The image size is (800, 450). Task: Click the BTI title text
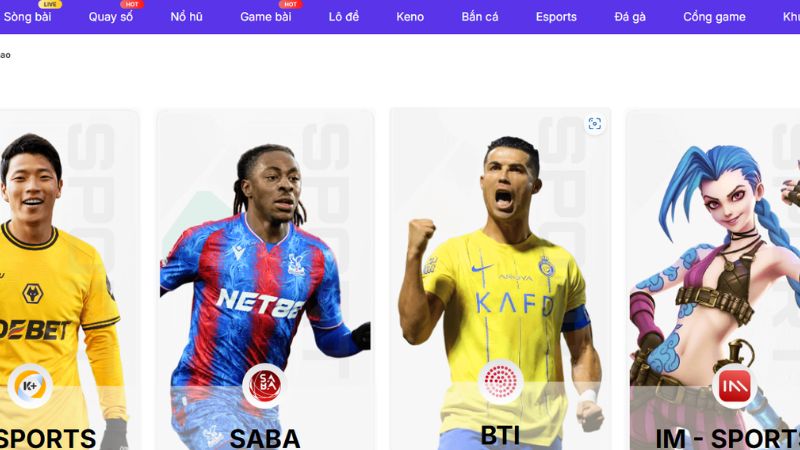[x=500, y=436]
